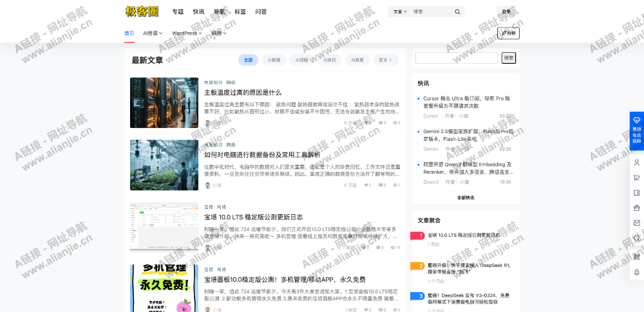Click comment icon on 主板温度过高 article
The width and height of the screenshot is (644, 312).
381,123
